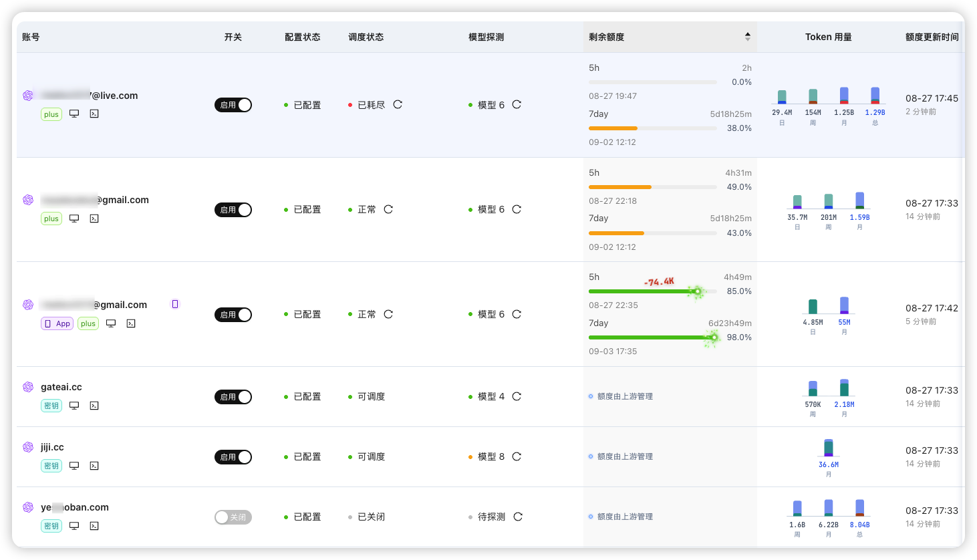
Task: Click the 模型探测 column header
Action: pos(486,37)
